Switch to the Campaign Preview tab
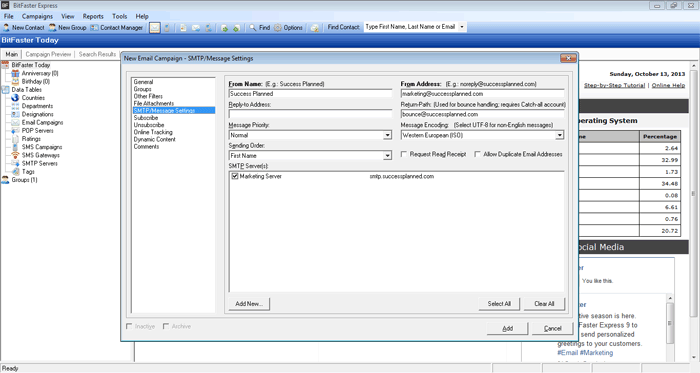Screen dimensions: 700x373 (x=48, y=54)
